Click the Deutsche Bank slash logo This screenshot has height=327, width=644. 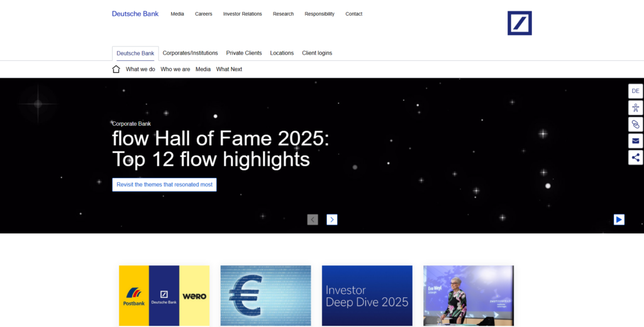tap(519, 23)
